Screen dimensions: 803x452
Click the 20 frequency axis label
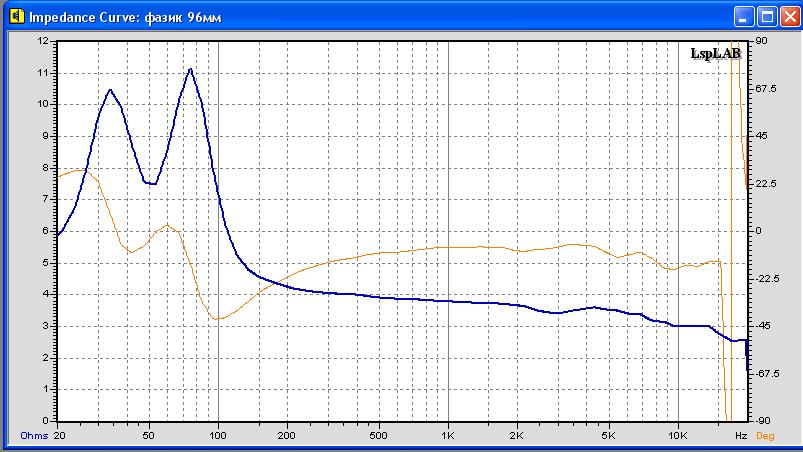pyautogui.click(x=59, y=436)
